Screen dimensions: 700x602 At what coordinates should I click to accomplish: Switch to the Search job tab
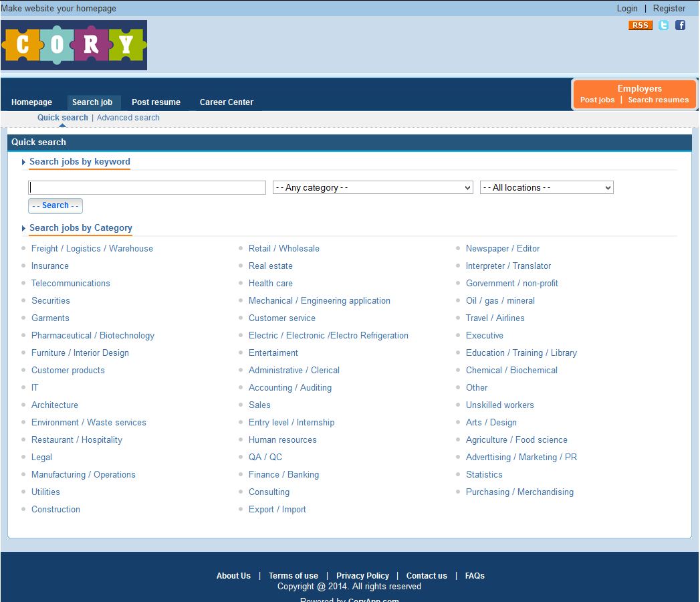[x=94, y=102]
